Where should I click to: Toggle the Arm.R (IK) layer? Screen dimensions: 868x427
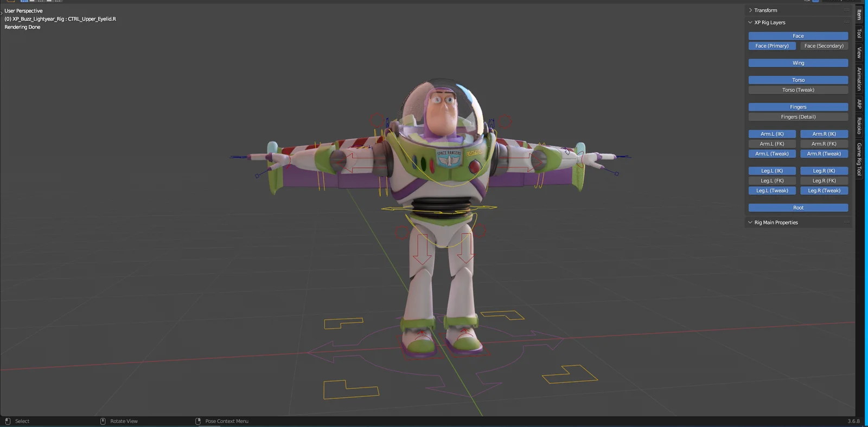click(x=824, y=134)
